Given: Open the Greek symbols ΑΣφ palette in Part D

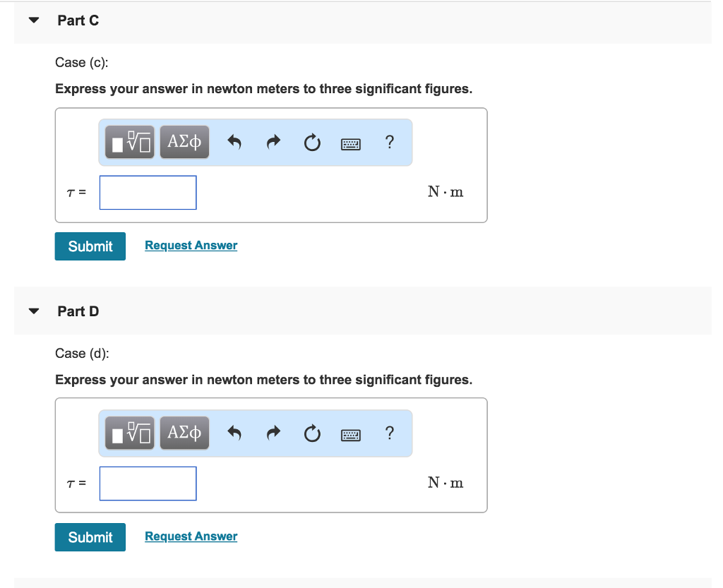Looking at the screenshot, I should tap(184, 433).
